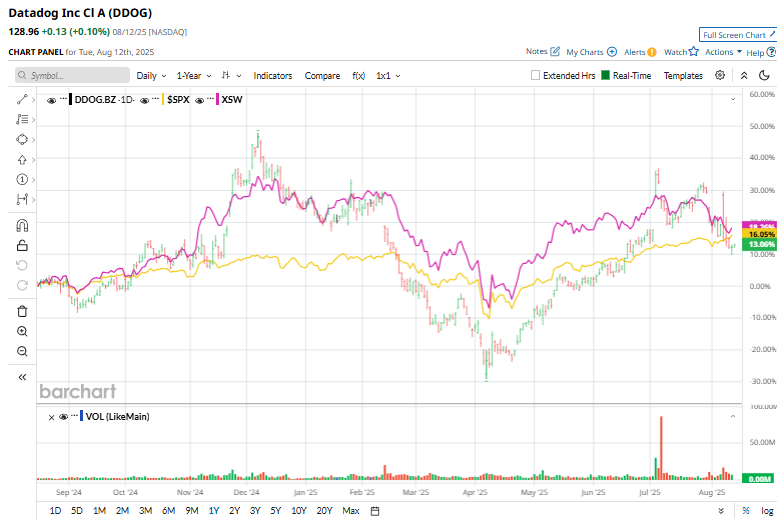This screenshot has width=777, height=521.
Task: Zoom in on the chart
Action: (22, 331)
